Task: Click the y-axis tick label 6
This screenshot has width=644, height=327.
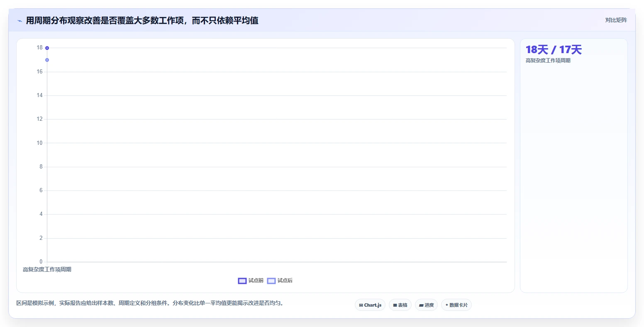Action: click(41, 190)
